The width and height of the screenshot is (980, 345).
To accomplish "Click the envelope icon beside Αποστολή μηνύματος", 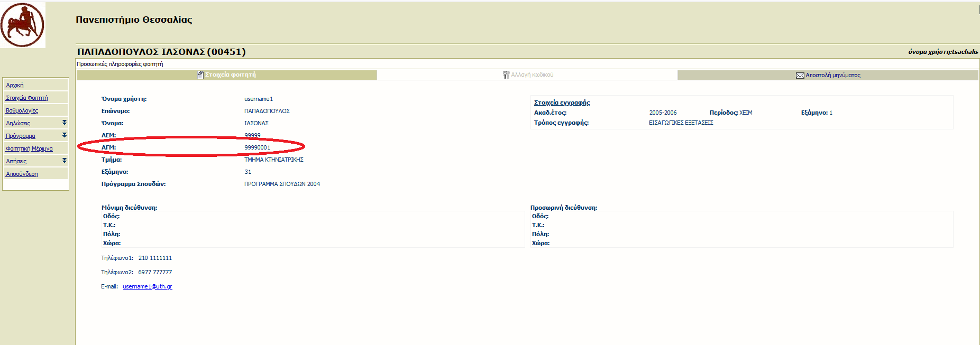I will tap(800, 76).
